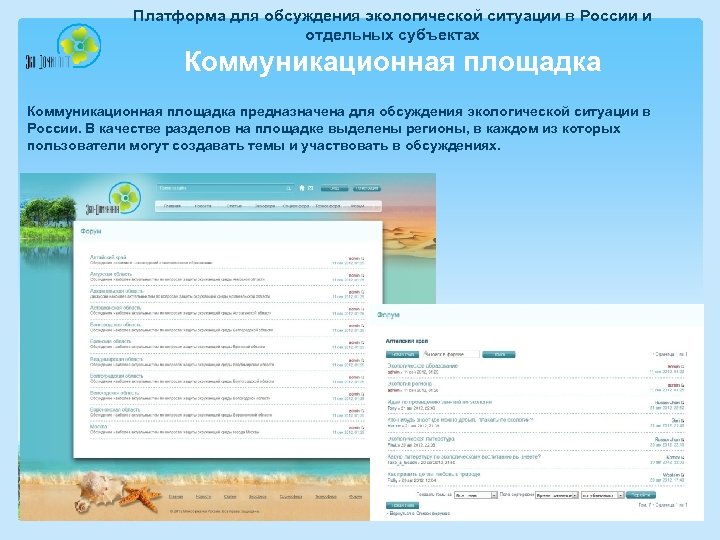720x540 pixels.
Task: Open the Воронежская область forum section
Action: [x=115, y=410]
